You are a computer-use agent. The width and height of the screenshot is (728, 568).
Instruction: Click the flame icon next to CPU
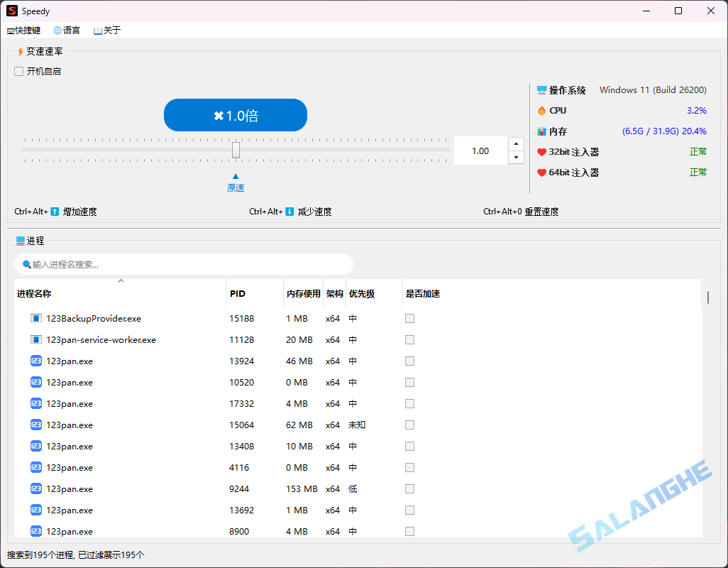pos(542,110)
